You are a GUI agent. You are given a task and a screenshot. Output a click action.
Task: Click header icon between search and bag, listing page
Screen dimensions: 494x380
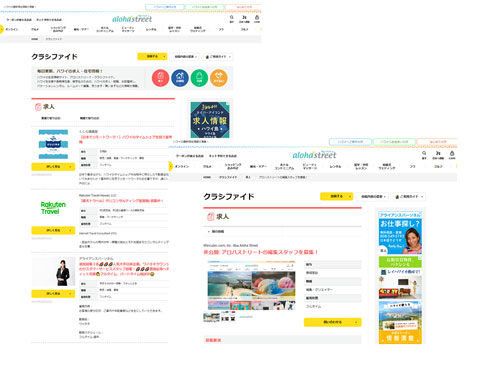pyautogui.click(x=244, y=17)
